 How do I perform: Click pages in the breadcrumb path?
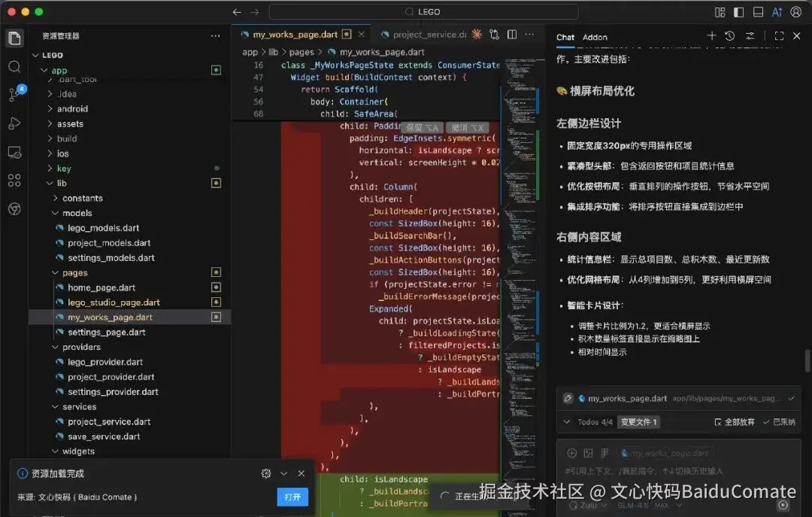point(301,52)
